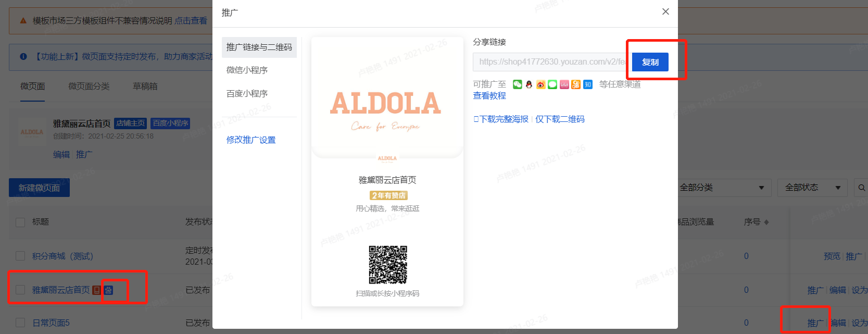This screenshot has width=868, height=334.
Task: Click the Baidu paw icon beside 雅黛丽云店首页
Action: coord(108,290)
